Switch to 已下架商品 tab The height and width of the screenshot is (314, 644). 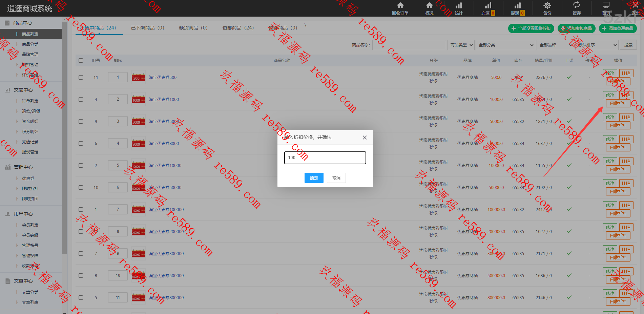147,28
